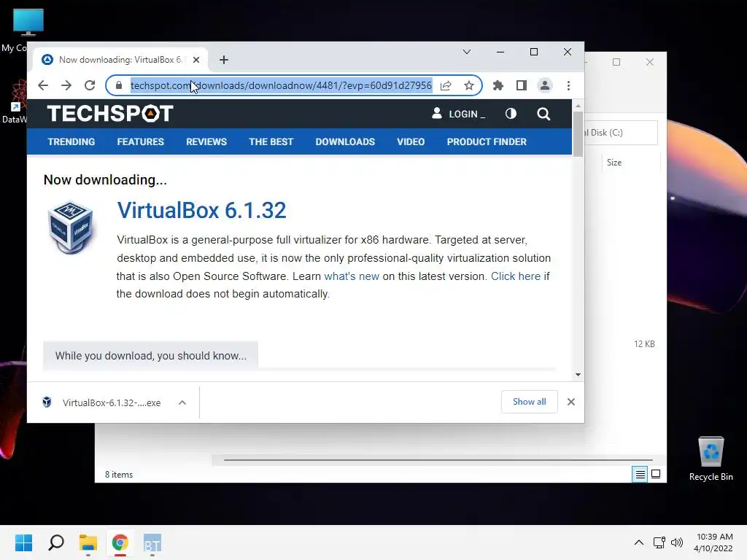The width and height of the screenshot is (747, 560).
Task: Open the DOWNLOADS menu item
Action: (x=345, y=142)
